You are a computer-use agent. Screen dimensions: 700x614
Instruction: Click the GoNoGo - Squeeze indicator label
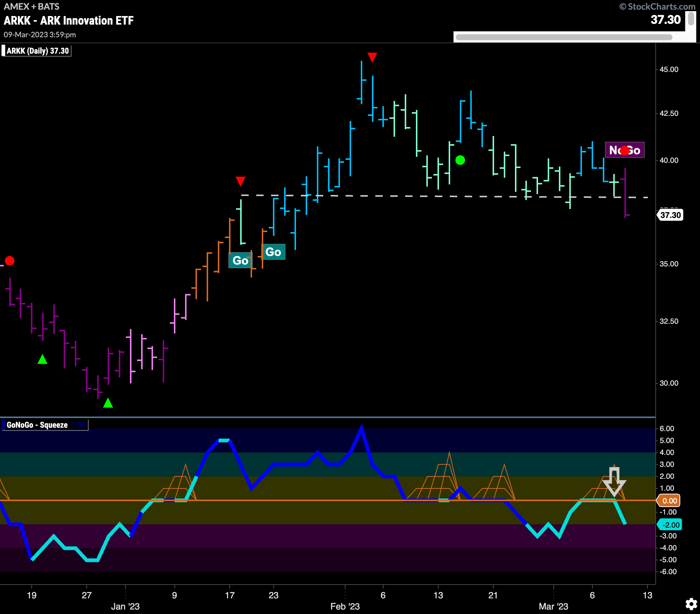(x=45, y=425)
